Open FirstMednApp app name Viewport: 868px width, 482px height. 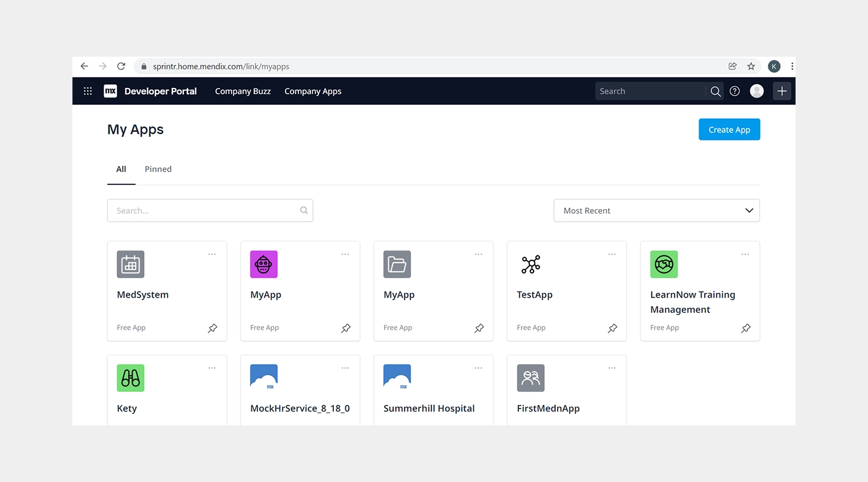(549, 408)
